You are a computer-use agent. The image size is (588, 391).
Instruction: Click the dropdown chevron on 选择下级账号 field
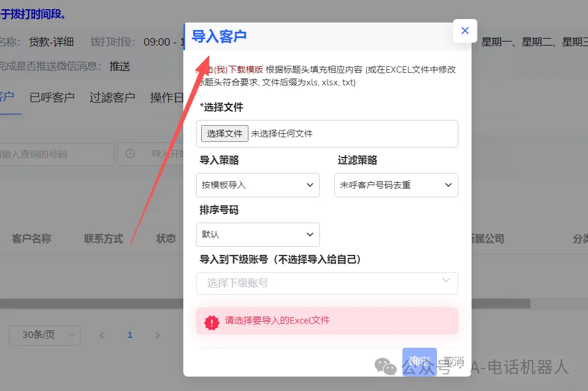[x=446, y=280]
